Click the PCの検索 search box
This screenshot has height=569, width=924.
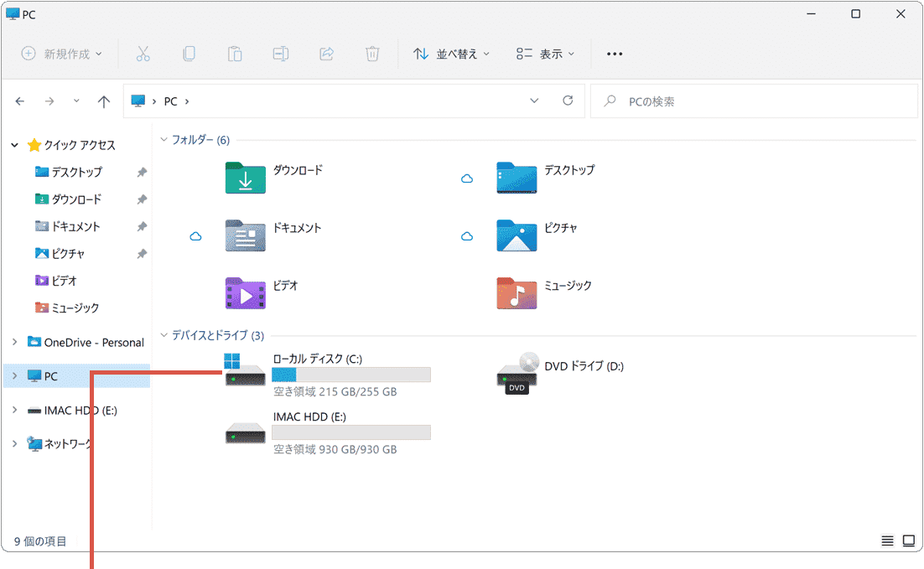pos(755,101)
